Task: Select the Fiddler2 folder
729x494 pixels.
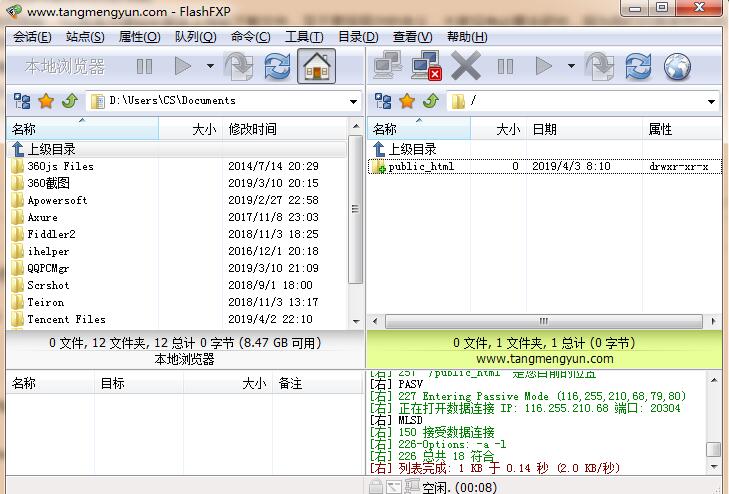Action: click(x=51, y=234)
